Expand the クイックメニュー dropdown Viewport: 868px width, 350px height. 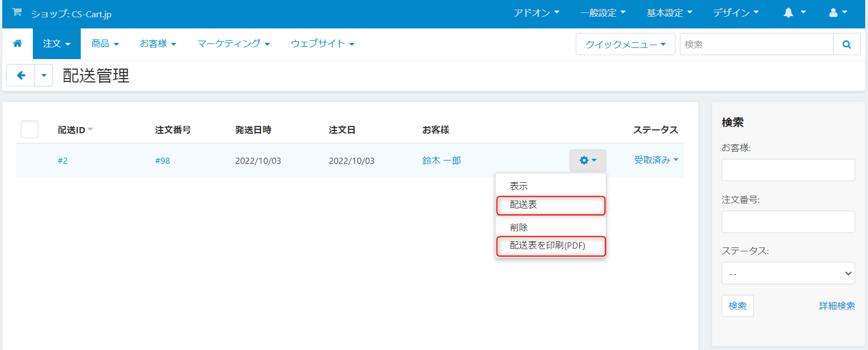(625, 44)
